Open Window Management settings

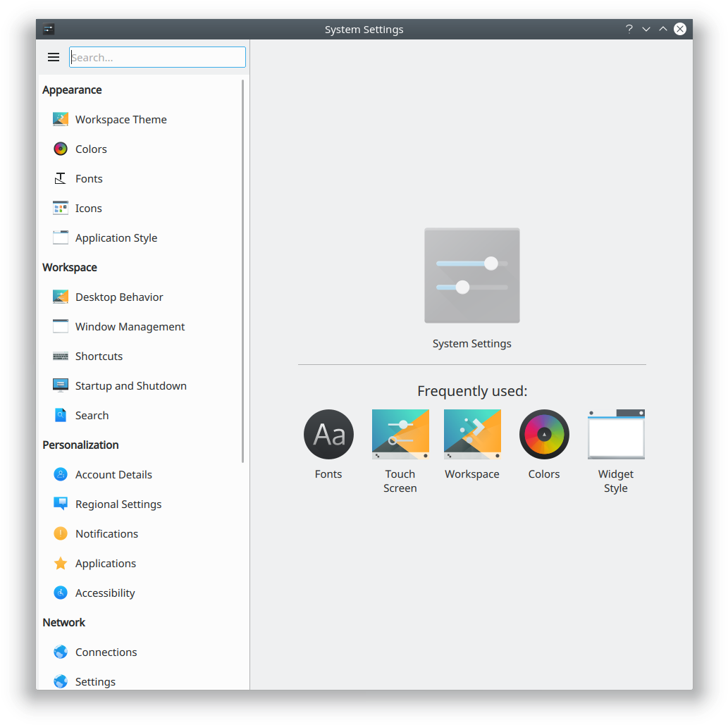[x=129, y=326]
